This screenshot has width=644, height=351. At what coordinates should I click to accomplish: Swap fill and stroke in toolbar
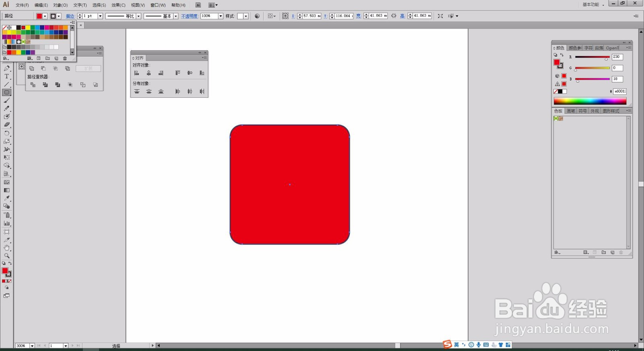(x=10, y=263)
